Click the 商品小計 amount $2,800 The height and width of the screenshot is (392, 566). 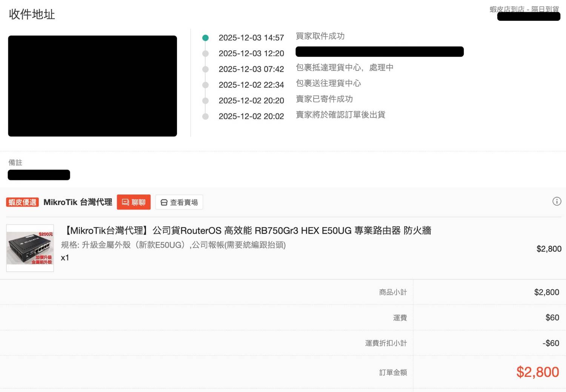[546, 292]
